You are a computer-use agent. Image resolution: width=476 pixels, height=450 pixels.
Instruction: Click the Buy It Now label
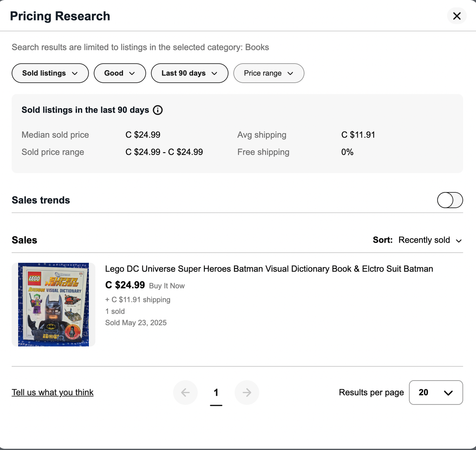coord(167,286)
